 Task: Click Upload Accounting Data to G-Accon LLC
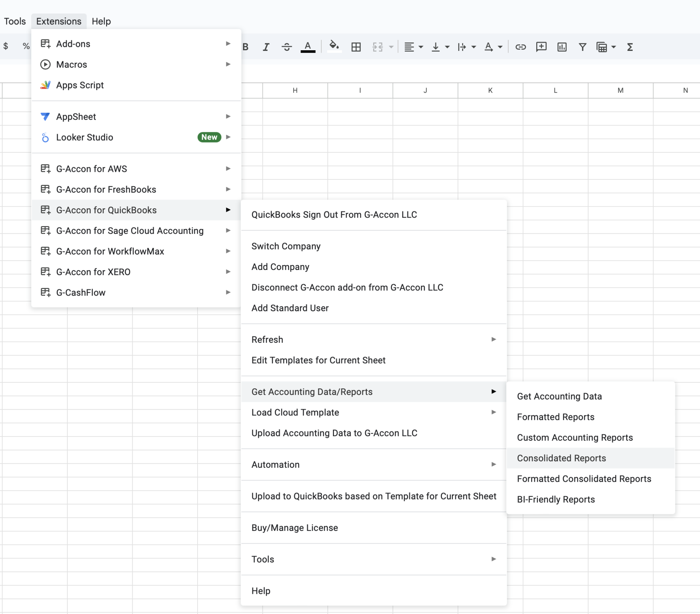374,433
